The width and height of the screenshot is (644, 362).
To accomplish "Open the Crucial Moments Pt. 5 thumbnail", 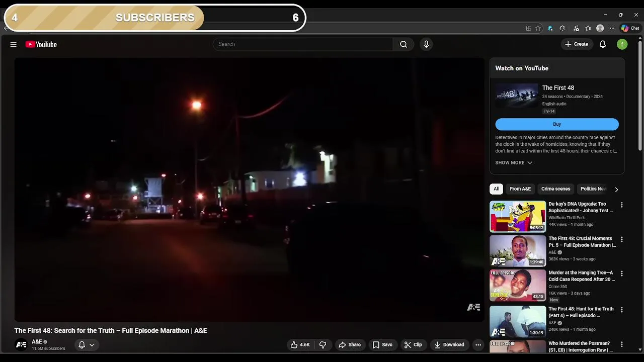I will click(518, 251).
